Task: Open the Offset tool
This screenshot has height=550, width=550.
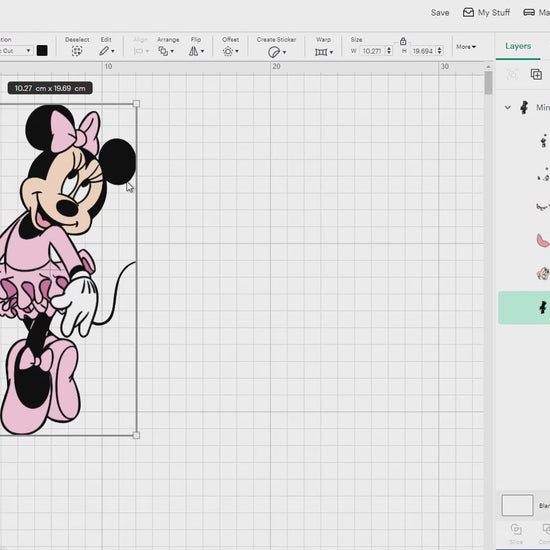Action: click(230, 51)
